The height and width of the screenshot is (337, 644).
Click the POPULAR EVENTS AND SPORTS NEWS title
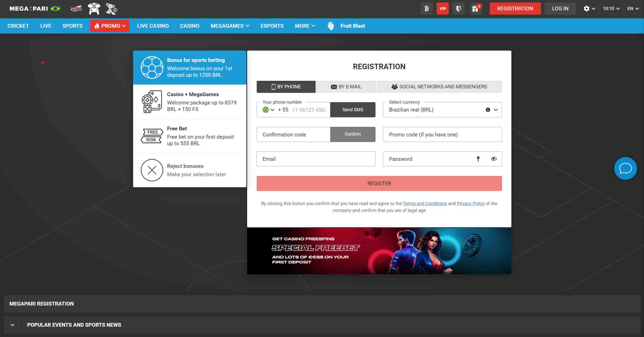pos(74,325)
